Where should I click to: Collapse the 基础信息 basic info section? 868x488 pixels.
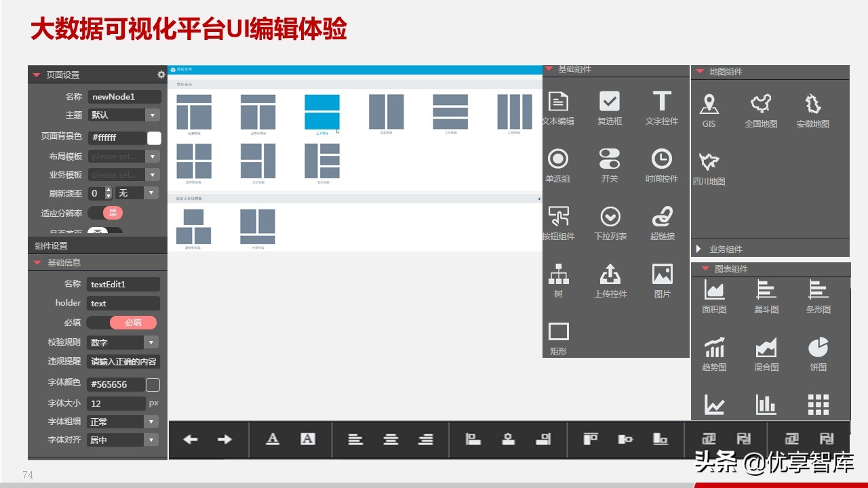(x=37, y=262)
